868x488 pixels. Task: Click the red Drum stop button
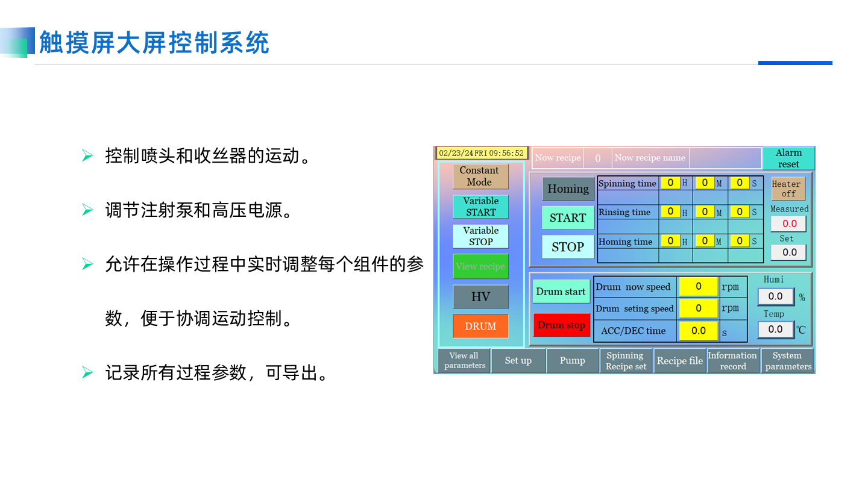point(561,325)
